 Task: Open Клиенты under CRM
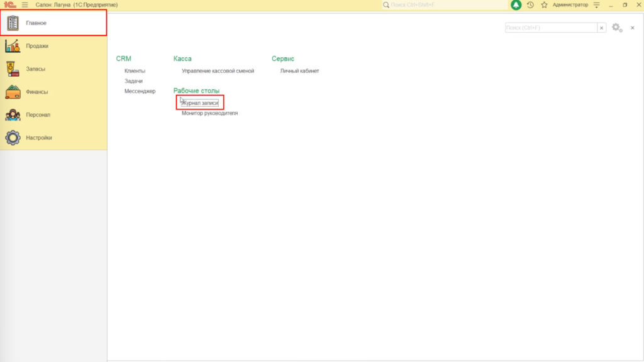pyautogui.click(x=135, y=71)
